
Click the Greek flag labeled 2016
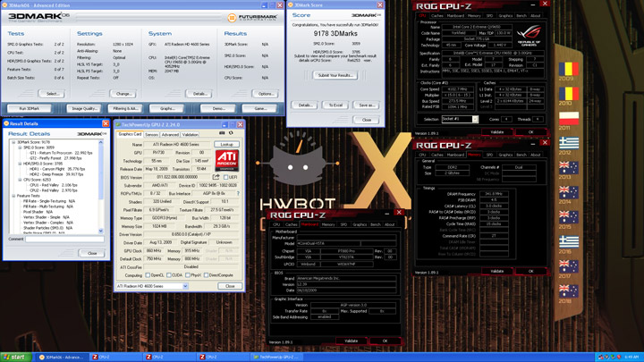coord(569,241)
